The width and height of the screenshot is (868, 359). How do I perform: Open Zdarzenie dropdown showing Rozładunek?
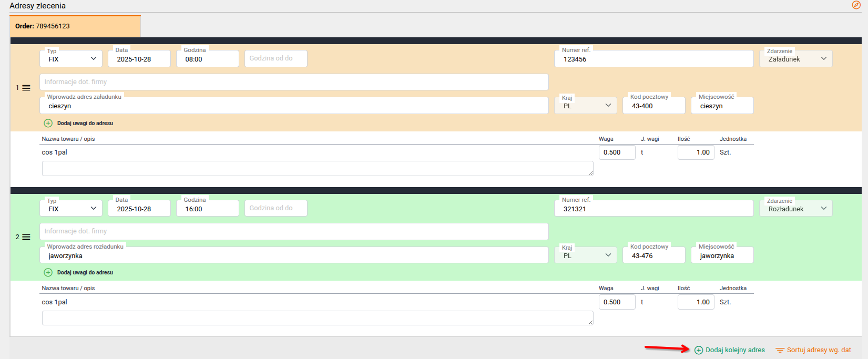tap(795, 209)
